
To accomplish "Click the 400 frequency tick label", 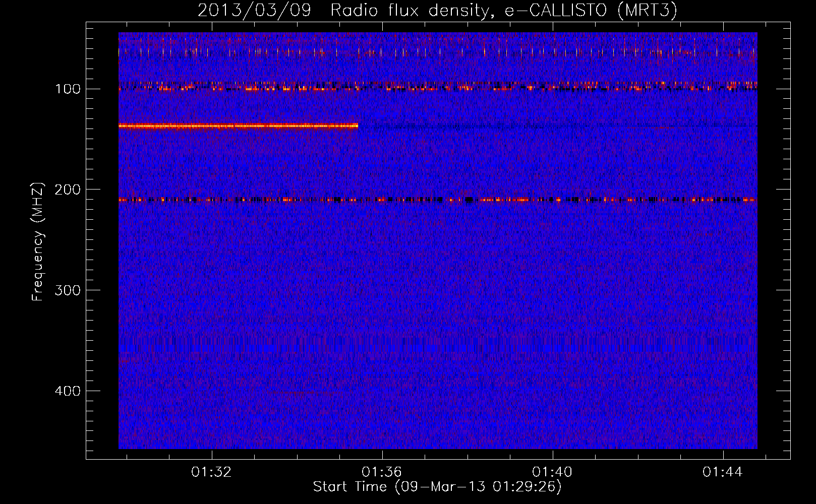I will [68, 391].
